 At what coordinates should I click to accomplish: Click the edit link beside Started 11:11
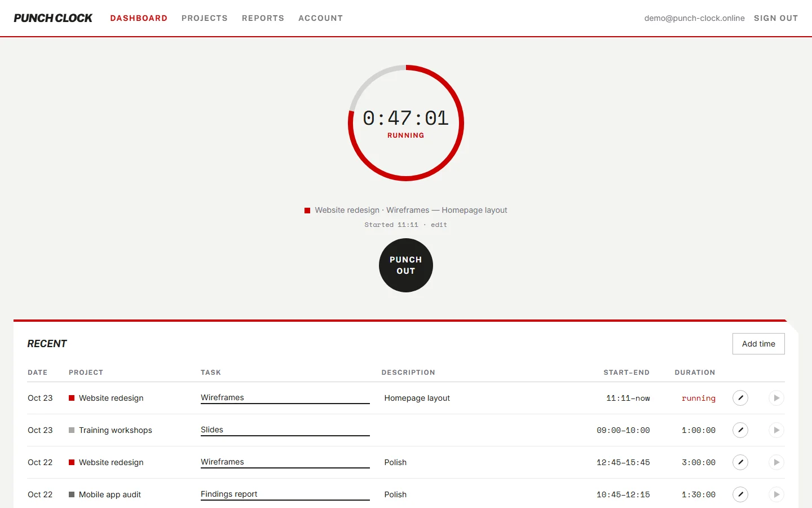coord(439,225)
